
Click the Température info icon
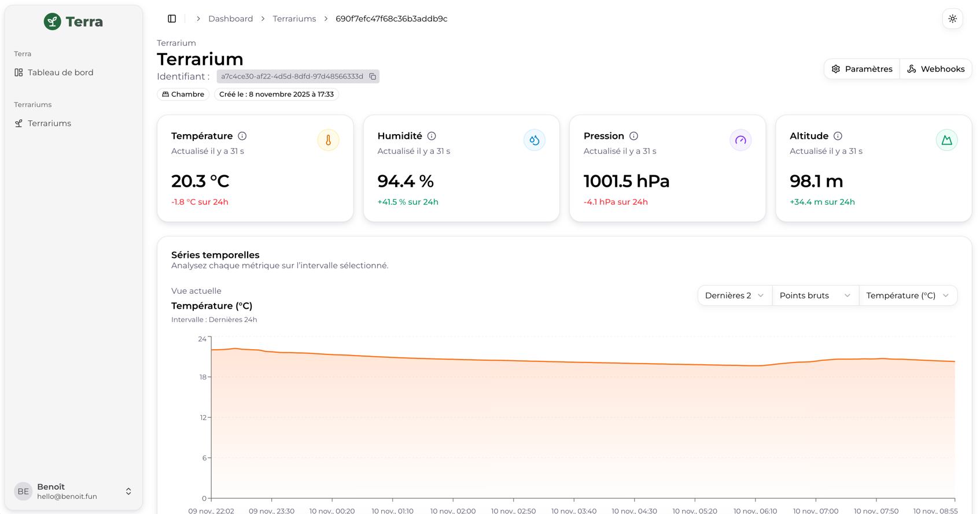click(x=242, y=136)
